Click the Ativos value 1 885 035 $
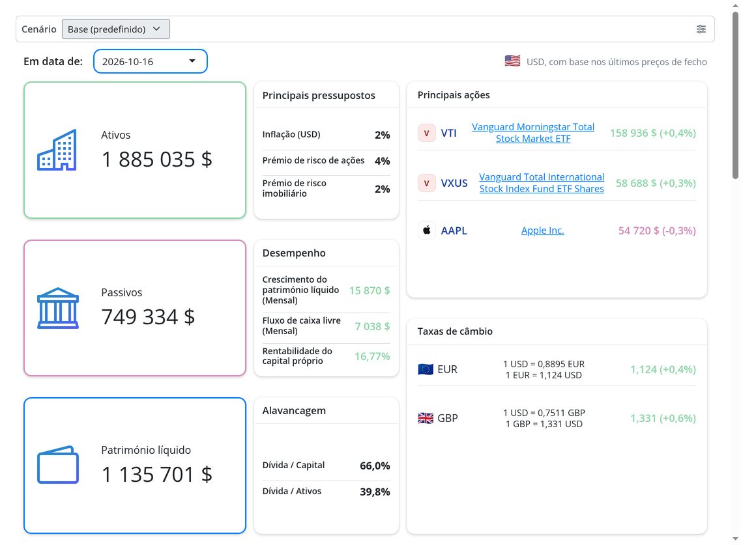This screenshot has height=545, width=756. [x=156, y=160]
